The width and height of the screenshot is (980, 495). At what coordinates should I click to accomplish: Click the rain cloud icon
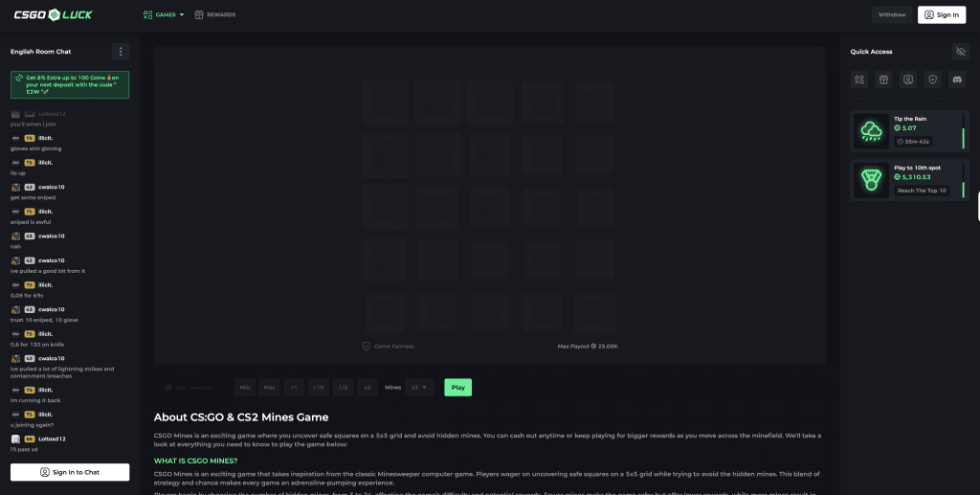click(871, 131)
